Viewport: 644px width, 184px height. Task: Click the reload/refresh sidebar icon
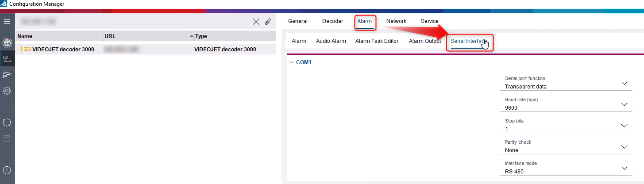click(7, 123)
